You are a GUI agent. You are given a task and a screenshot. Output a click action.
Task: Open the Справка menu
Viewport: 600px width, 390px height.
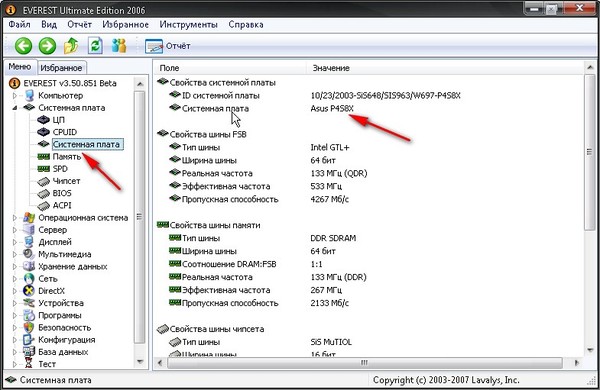coord(246,24)
